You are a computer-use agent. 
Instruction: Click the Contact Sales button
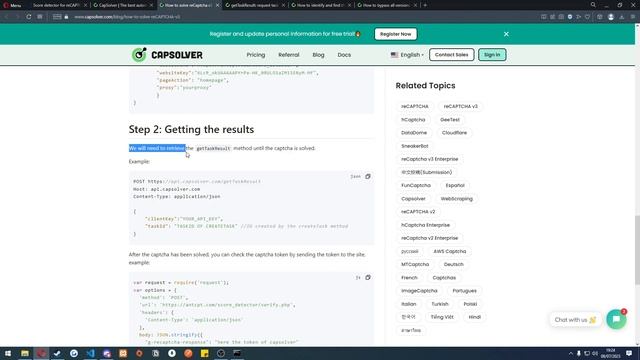point(451,55)
